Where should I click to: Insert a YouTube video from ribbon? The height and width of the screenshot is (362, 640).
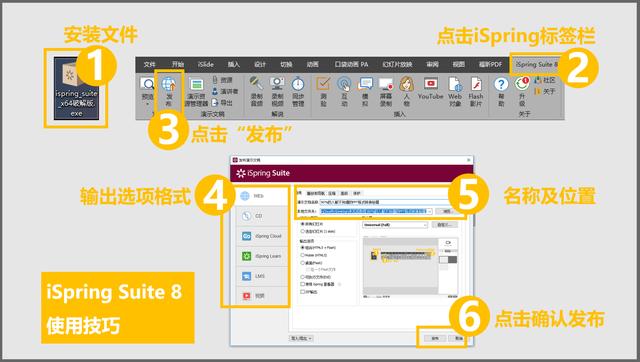pos(431,89)
